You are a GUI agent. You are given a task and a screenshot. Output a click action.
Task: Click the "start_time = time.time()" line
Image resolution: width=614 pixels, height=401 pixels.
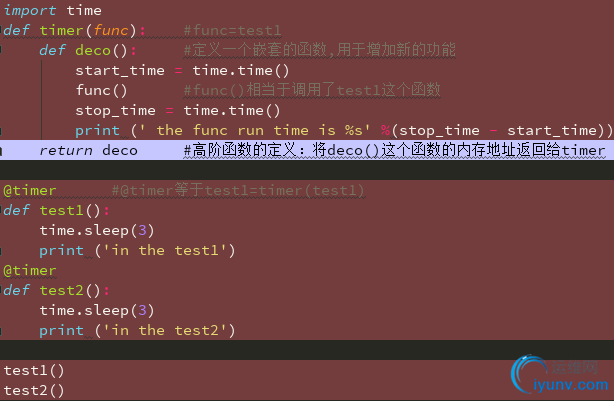tap(182, 70)
